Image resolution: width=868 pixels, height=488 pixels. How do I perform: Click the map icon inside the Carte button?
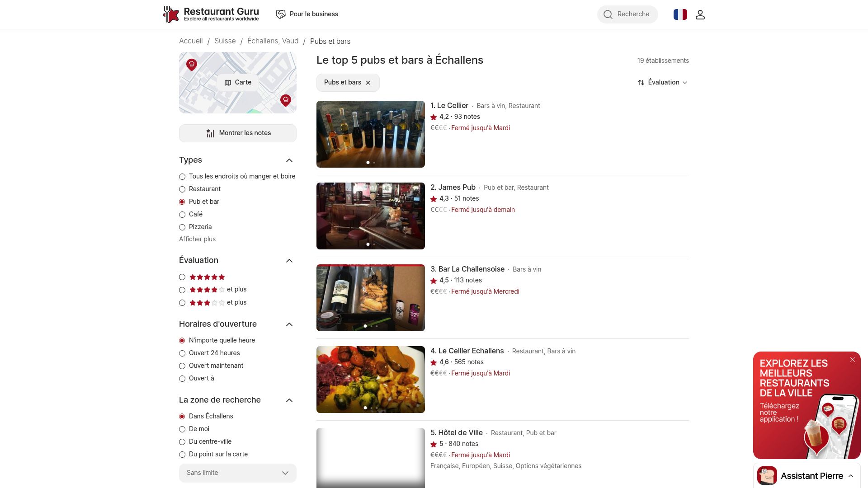coord(228,82)
